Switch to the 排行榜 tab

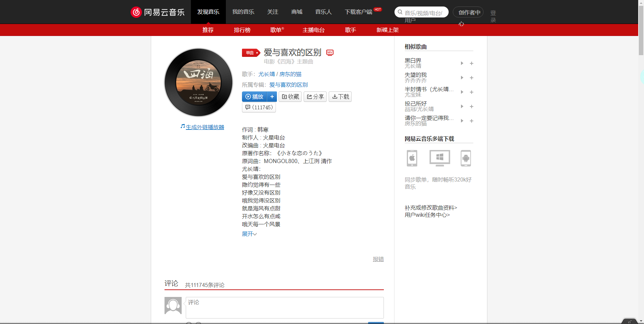[242, 30]
